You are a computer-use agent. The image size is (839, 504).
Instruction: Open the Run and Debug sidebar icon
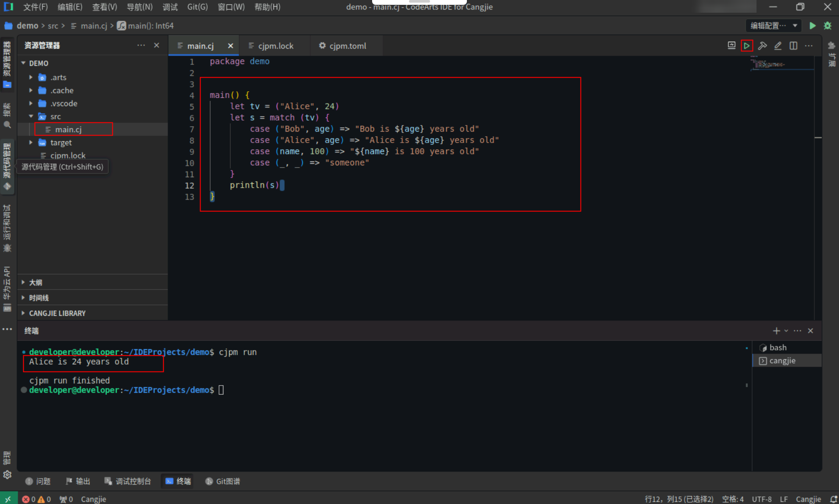[x=7, y=228]
